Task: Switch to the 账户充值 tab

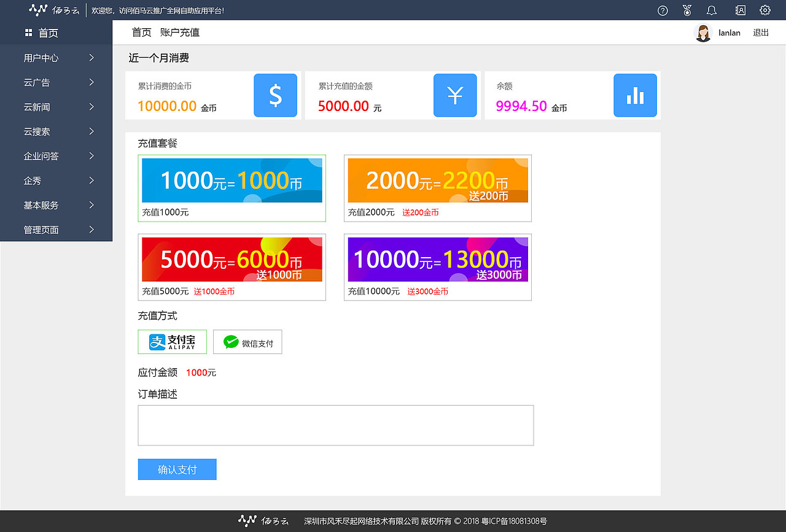Action: coord(179,32)
